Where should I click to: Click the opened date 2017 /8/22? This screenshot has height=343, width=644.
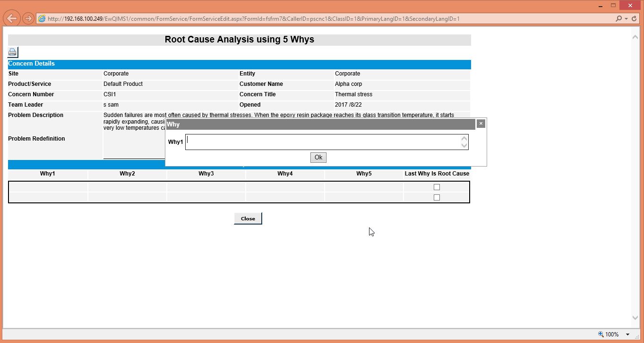coord(348,105)
